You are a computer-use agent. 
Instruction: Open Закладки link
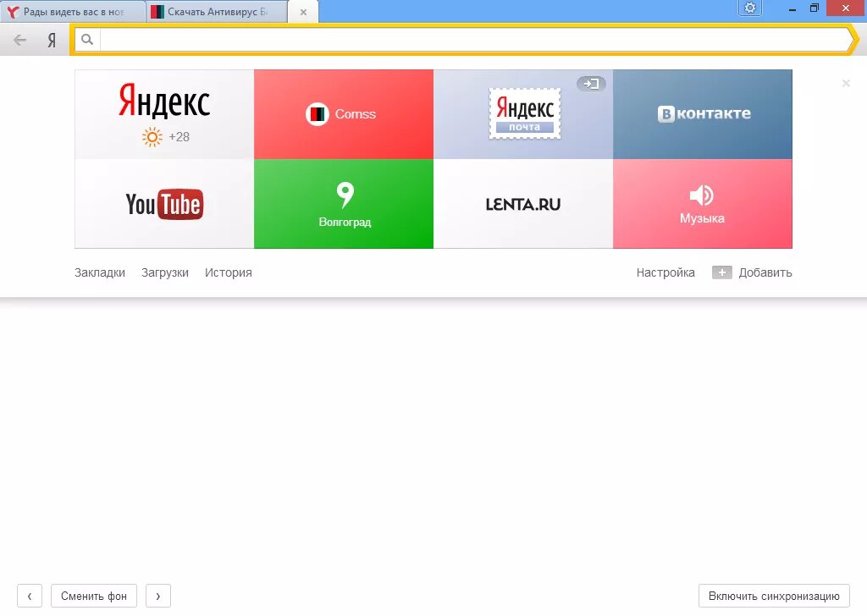(x=100, y=272)
